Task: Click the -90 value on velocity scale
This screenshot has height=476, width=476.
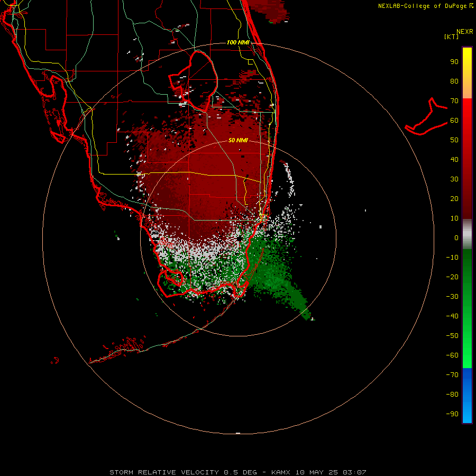Action: 452,414
